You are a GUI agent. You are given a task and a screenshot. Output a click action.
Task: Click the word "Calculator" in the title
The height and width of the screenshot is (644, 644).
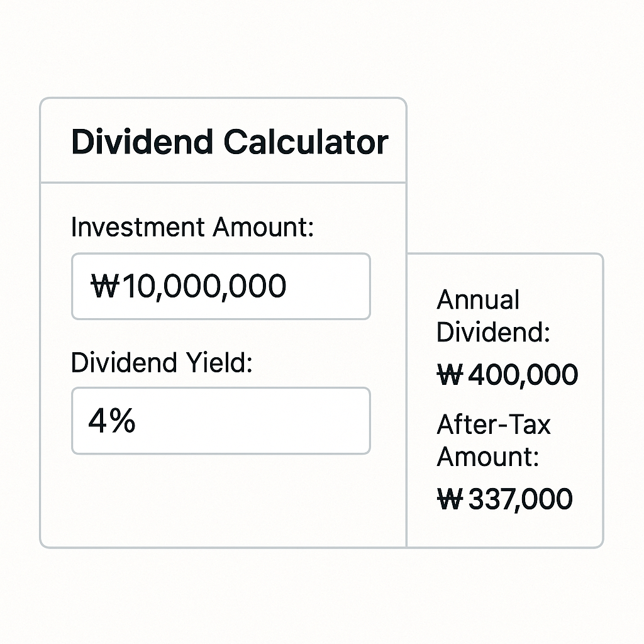click(306, 142)
